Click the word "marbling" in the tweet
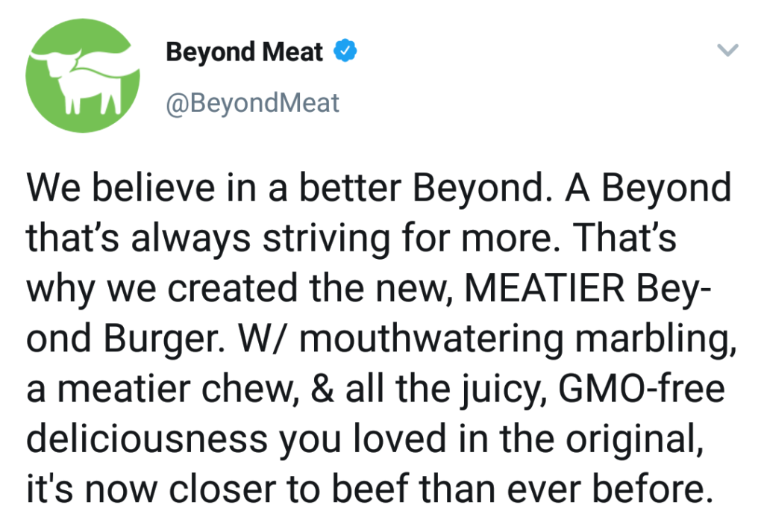The height and width of the screenshot is (532, 764). point(655,339)
